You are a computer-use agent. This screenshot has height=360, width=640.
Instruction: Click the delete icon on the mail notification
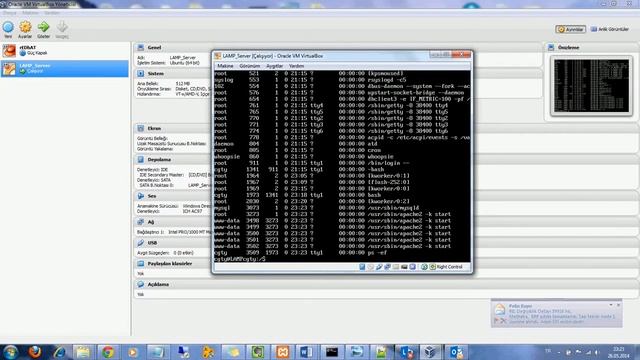tap(503, 321)
